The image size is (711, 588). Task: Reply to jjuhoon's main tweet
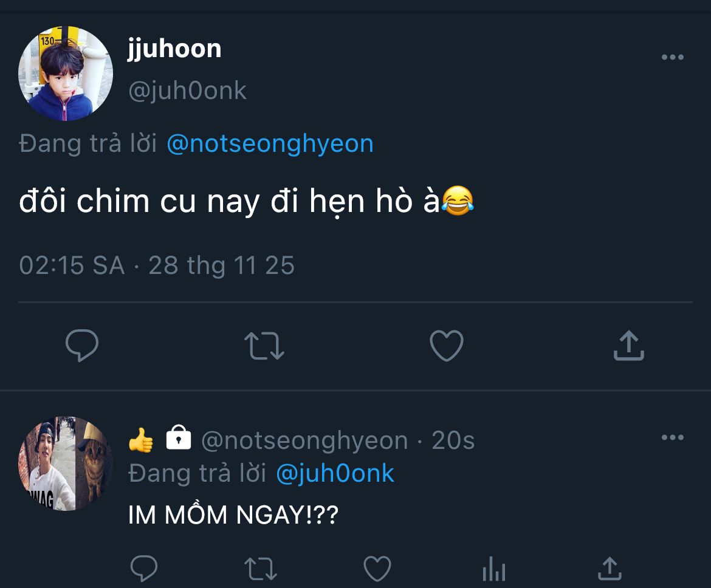(x=82, y=345)
